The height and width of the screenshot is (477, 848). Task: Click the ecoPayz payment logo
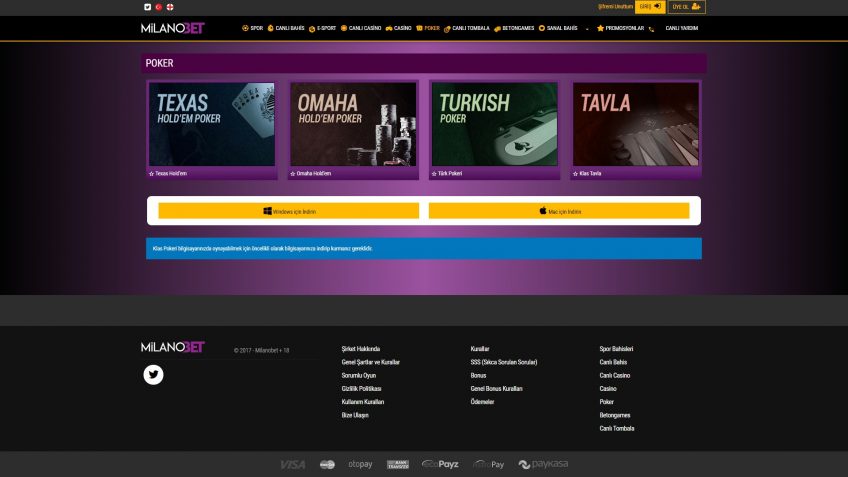(x=440, y=464)
